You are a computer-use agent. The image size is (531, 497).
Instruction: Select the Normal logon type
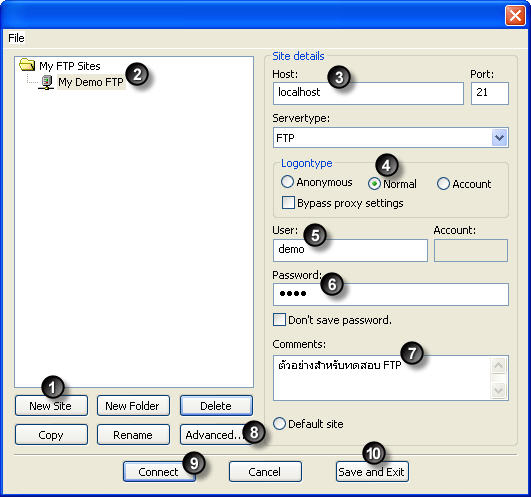click(374, 184)
